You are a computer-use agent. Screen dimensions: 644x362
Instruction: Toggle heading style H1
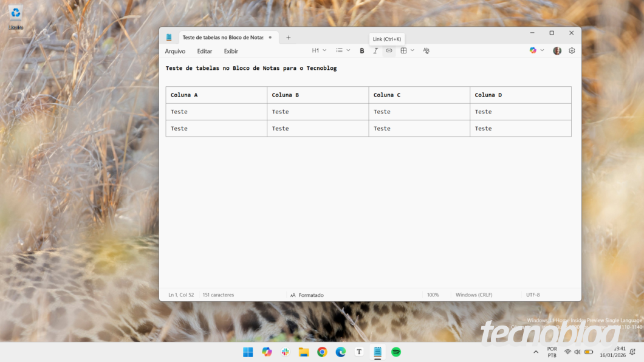314,50
